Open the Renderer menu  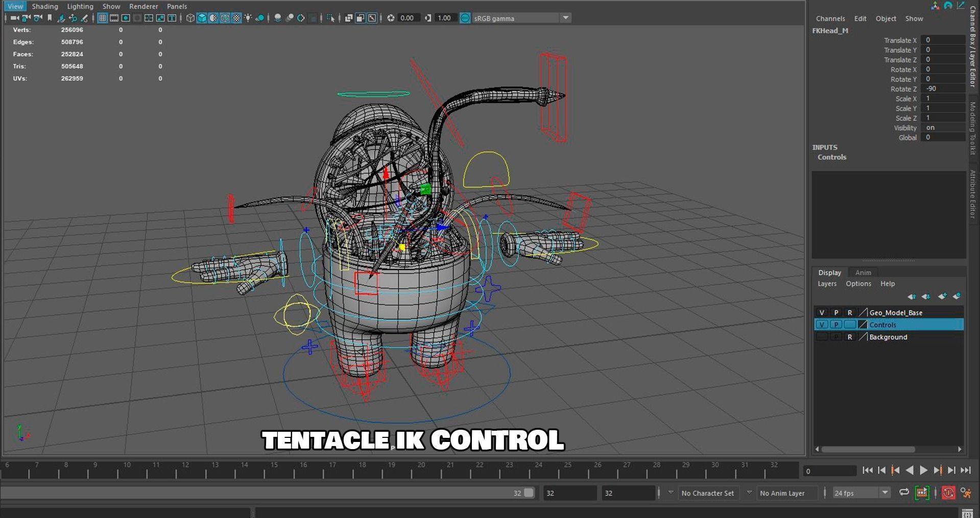[x=144, y=6]
